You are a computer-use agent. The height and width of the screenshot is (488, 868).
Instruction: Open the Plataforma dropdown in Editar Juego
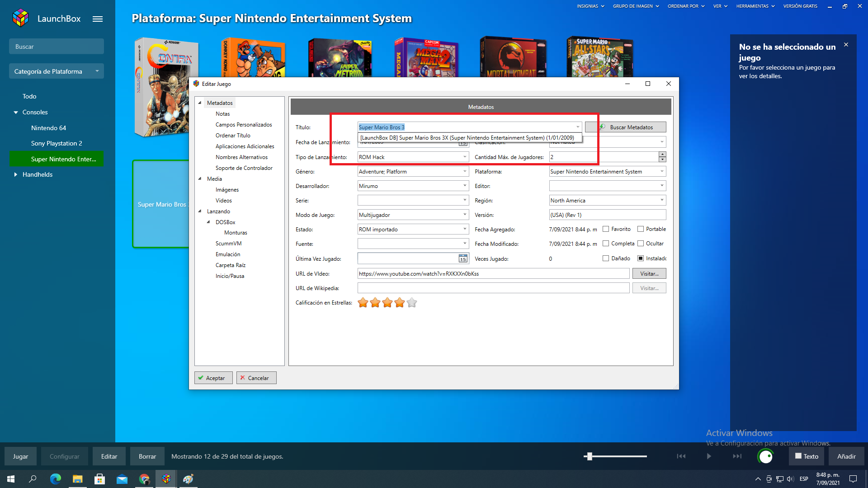662,171
